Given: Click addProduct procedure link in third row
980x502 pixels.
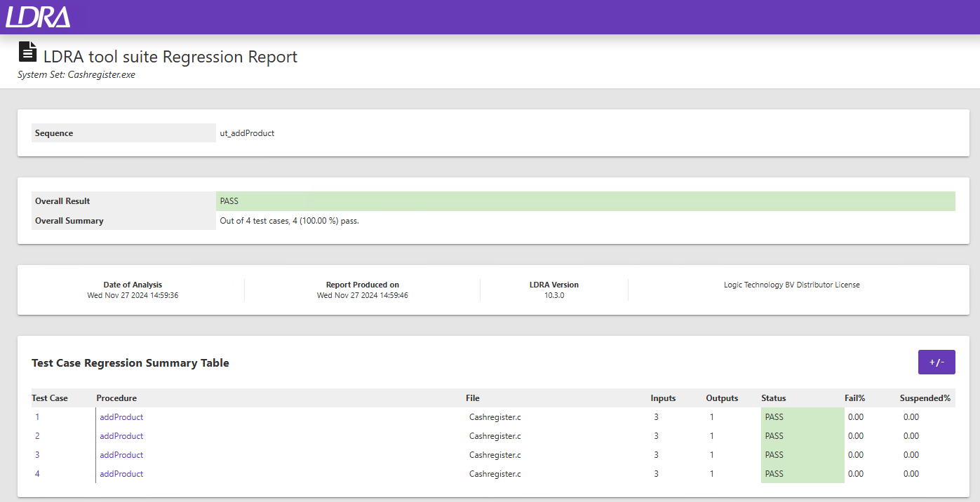Looking at the screenshot, I should tap(121, 455).
